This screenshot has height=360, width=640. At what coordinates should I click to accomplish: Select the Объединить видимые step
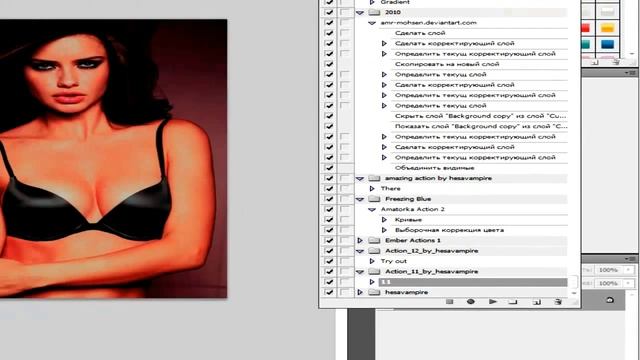pyautogui.click(x=434, y=168)
